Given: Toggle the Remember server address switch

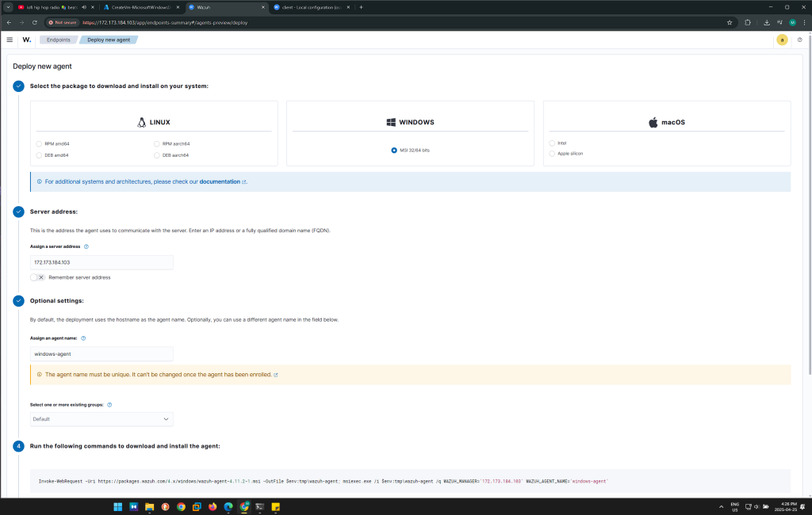Looking at the screenshot, I should tap(37, 277).
